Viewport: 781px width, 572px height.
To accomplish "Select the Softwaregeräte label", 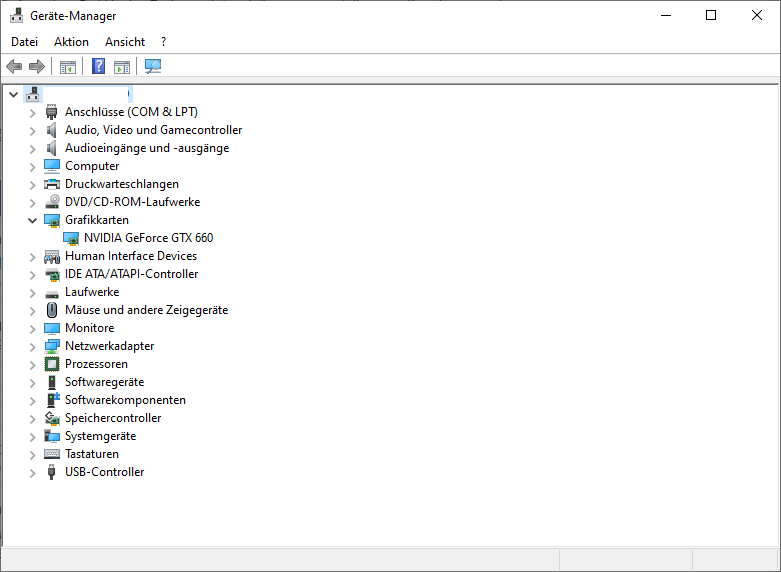I will [x=105, y=382].
